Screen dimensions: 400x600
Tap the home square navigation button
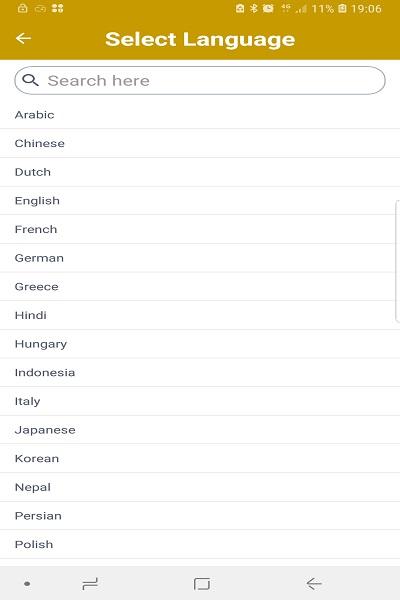[x=202, y=584]
